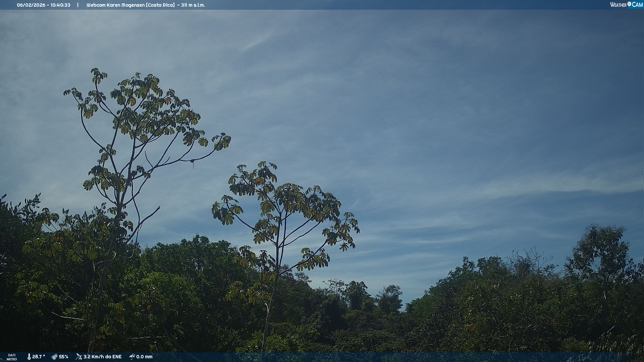Screen dimensions: 644x362
Task: Click the 3.2 Km/h da ENE wind reading
Action: pos(102,357)
